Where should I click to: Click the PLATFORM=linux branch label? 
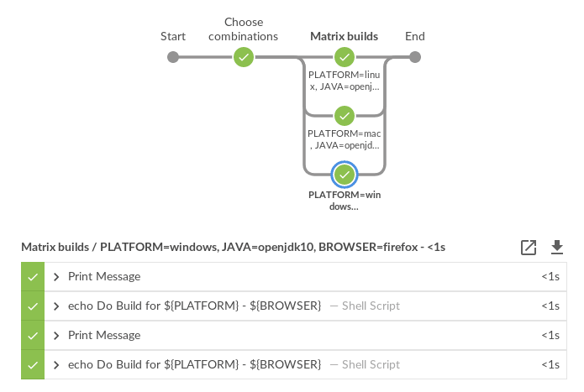pyautogui.click(x=344, y=81)
